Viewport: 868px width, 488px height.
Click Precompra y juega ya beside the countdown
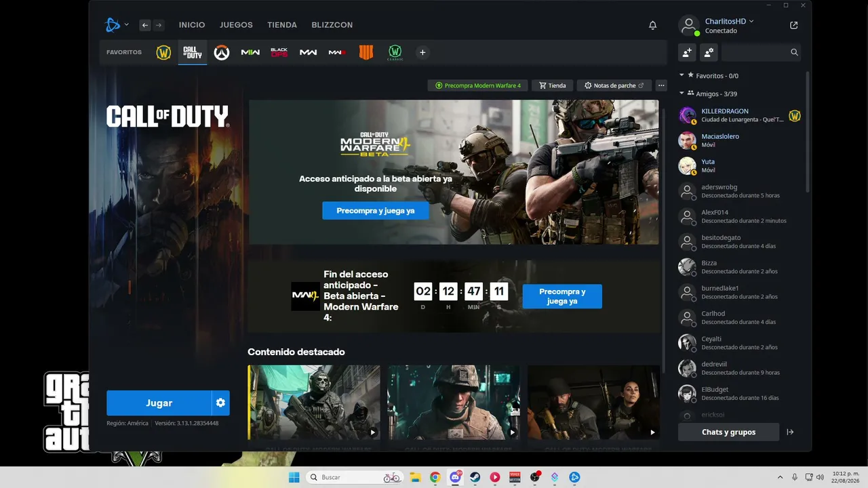(562, 296)
